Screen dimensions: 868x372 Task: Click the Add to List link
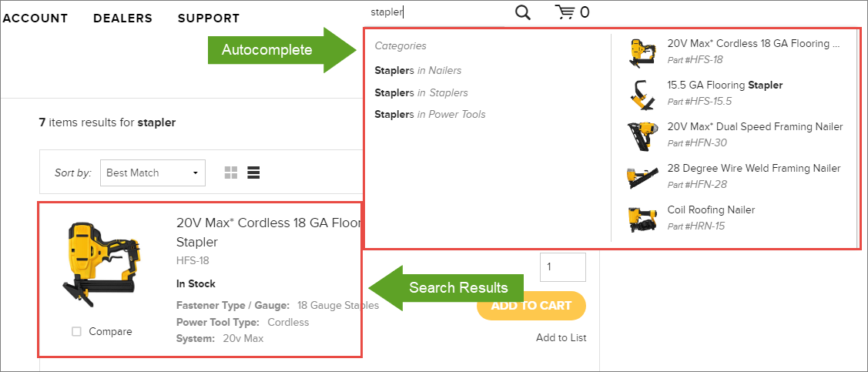click(561, 337)
